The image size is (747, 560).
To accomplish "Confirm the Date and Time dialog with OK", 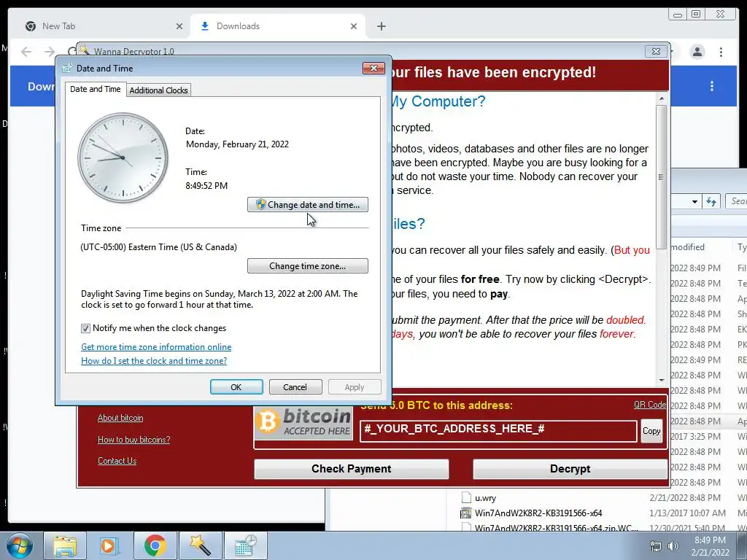I will click(236, 386).
